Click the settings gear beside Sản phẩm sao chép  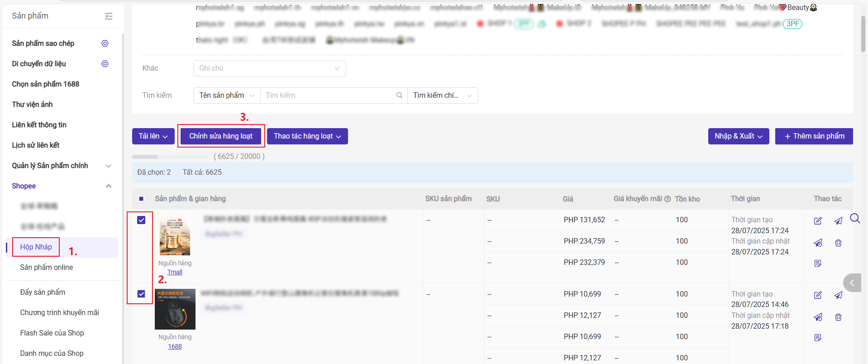pyautogui.click(x=105, y=43)
